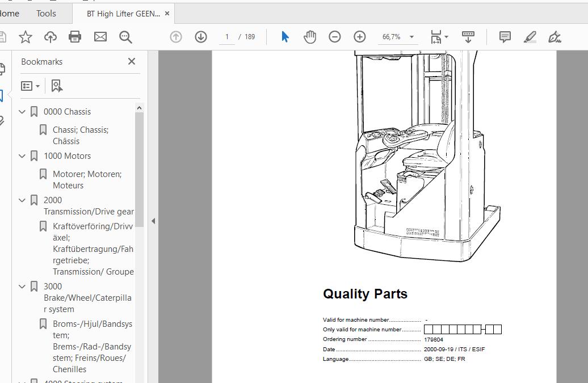
Task: Open the Motorer; Motoren; Moteurs bookmark
Action: coord(87,179)
